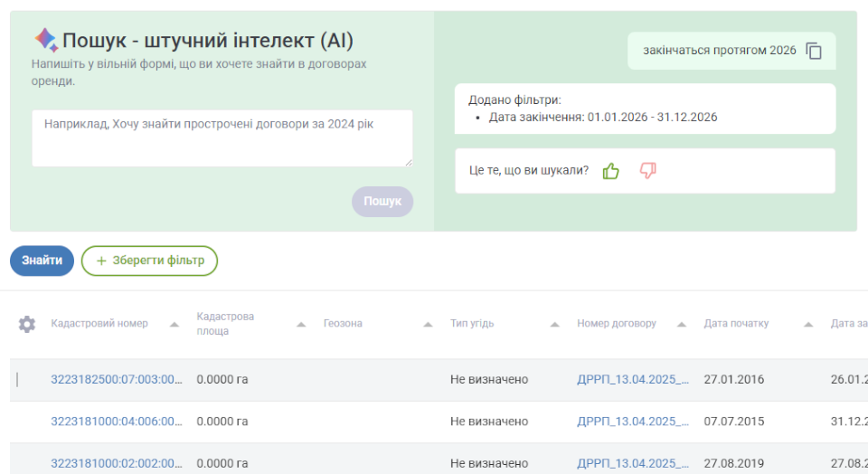Screen dimensions: 868x474
Task: Open cadastral number 3223181000:02:002:00…
Action: pos(117,463)
